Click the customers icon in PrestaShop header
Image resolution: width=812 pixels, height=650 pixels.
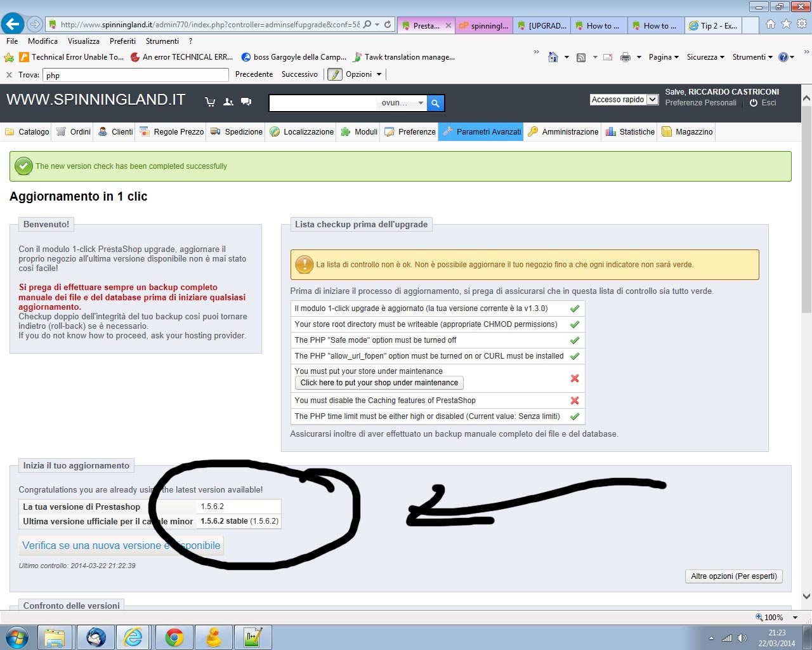point(228,102)
